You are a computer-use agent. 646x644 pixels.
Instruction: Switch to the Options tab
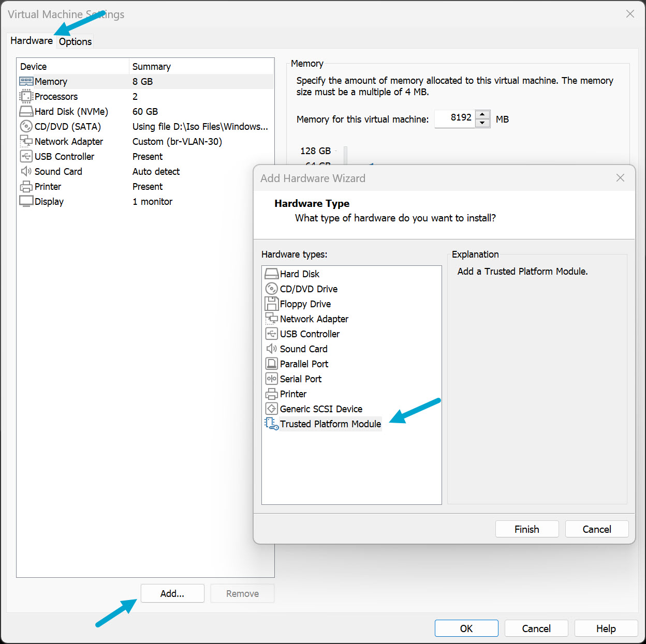[x=75, y=41]
